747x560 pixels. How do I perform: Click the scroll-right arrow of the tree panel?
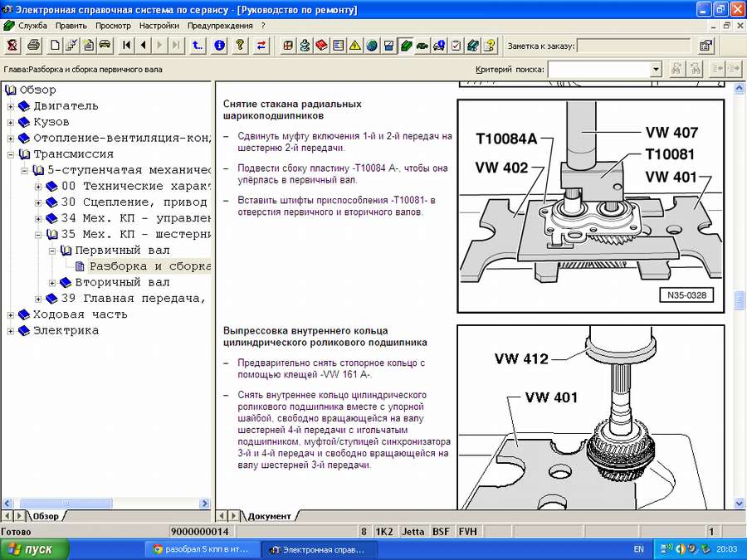(205, 504)
